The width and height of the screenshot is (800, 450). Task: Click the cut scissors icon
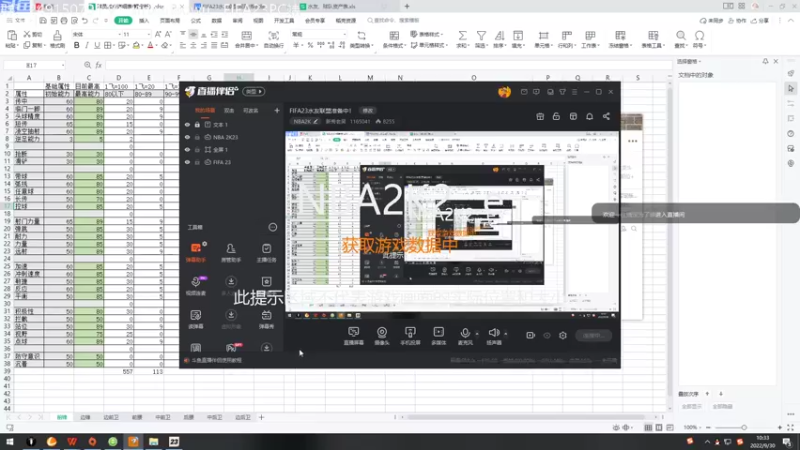coord(27,34)
